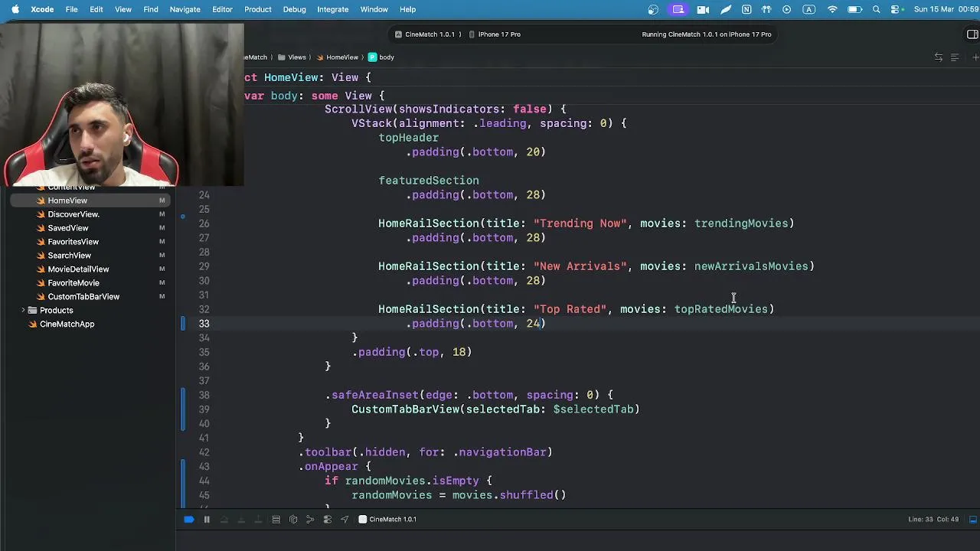Click the Step Over debug button
Viewport: 980px width, 551px height.
click(224, 520)
